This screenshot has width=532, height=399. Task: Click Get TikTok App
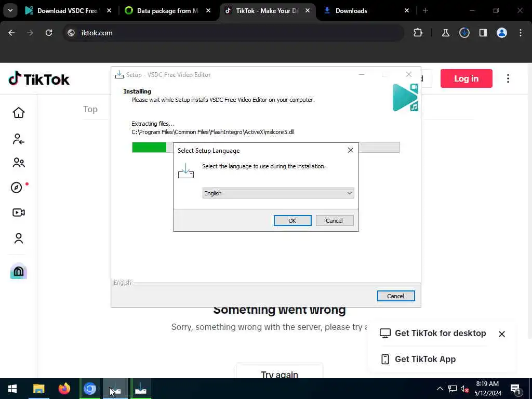coord(418,359)
